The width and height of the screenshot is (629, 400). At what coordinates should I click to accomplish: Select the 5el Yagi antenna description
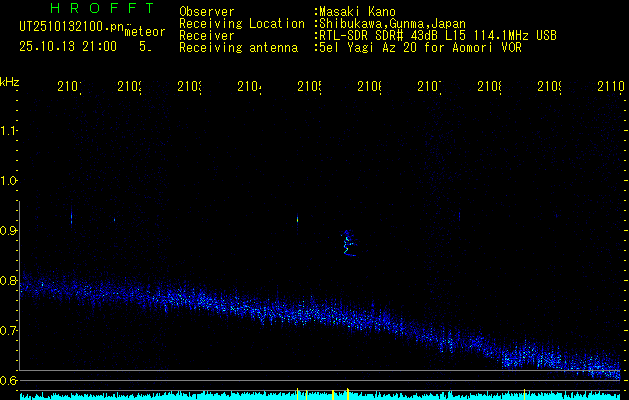[418, 48]
